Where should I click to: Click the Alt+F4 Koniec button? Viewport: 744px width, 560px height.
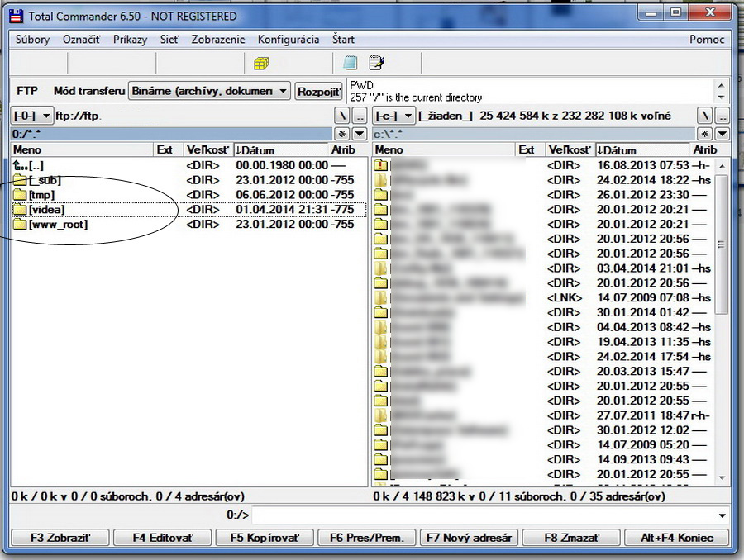pos(677,538)
